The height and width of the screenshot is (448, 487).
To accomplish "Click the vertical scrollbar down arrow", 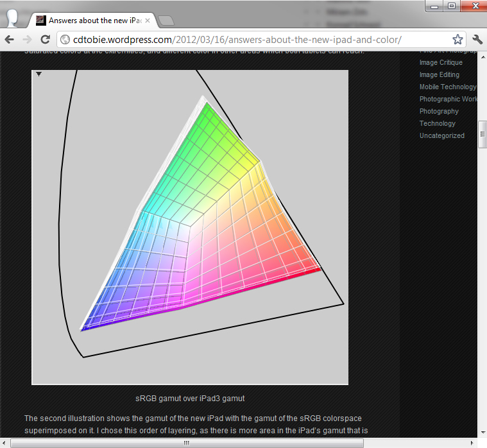I will (483, 433).
